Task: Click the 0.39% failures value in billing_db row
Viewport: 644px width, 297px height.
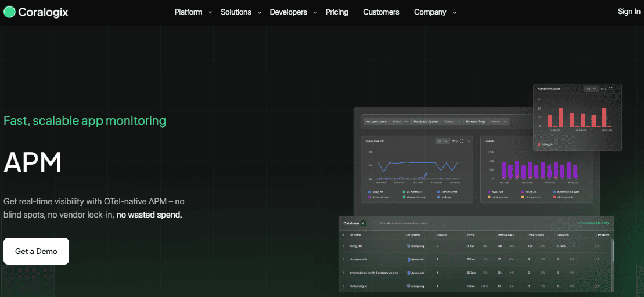Action: point(561,246)
